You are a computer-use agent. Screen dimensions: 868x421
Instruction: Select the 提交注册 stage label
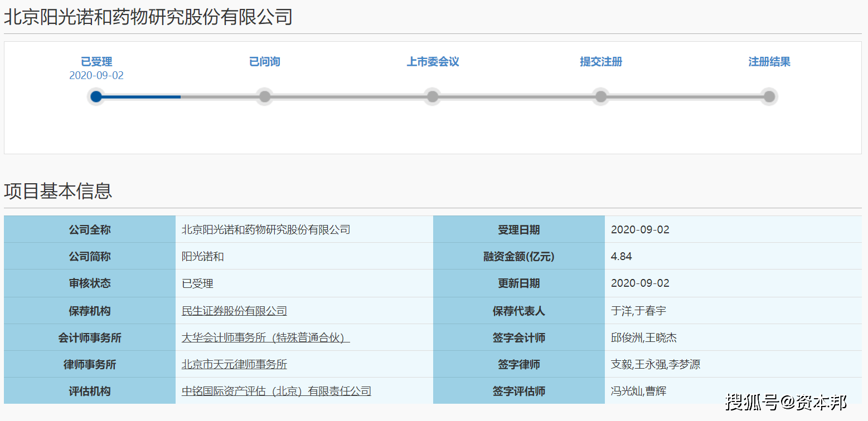pos(600,62)
